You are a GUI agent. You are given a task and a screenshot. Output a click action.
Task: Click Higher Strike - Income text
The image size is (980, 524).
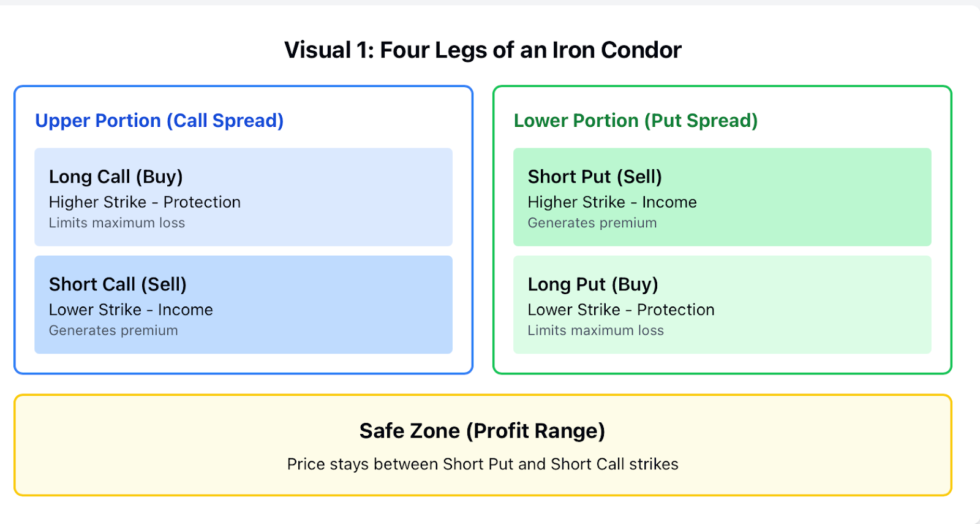tap(612, 202)
